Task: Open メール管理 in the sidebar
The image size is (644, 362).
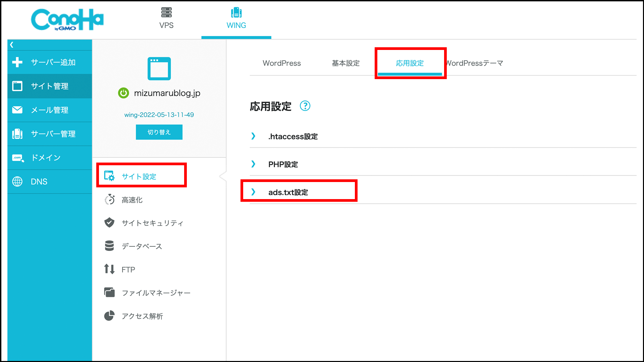Action: (x=50, y=110)
